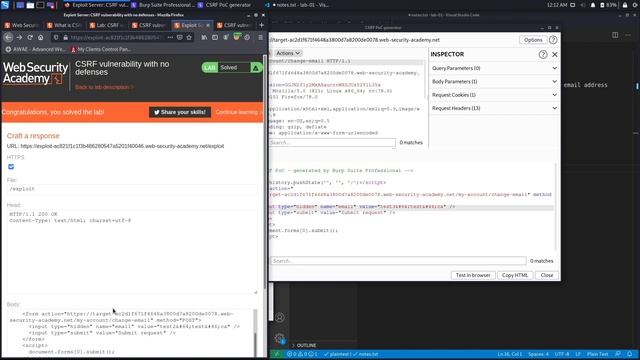
Task: Reload the exploit server page
Action: tap(30, 37)
